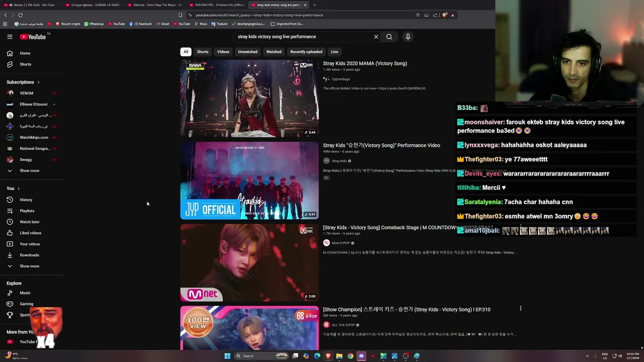Select the Videos filter chip

click(223, 52)
